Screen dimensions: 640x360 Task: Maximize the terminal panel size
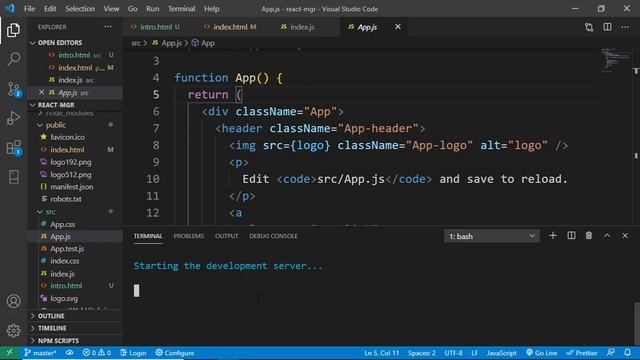click(x=607, y=236)
